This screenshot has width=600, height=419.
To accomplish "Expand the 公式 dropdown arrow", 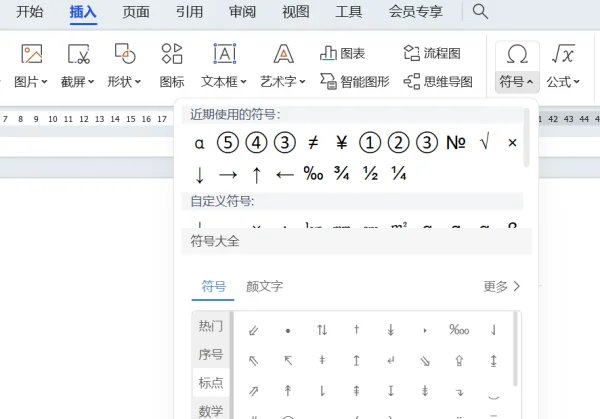I will point(576,82).
